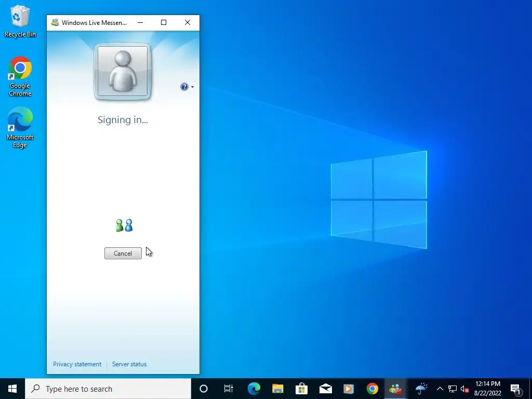Open the weather umbrella taskbar icon
This screenshot has width=532, height=399.
click(x=421, y=389)
